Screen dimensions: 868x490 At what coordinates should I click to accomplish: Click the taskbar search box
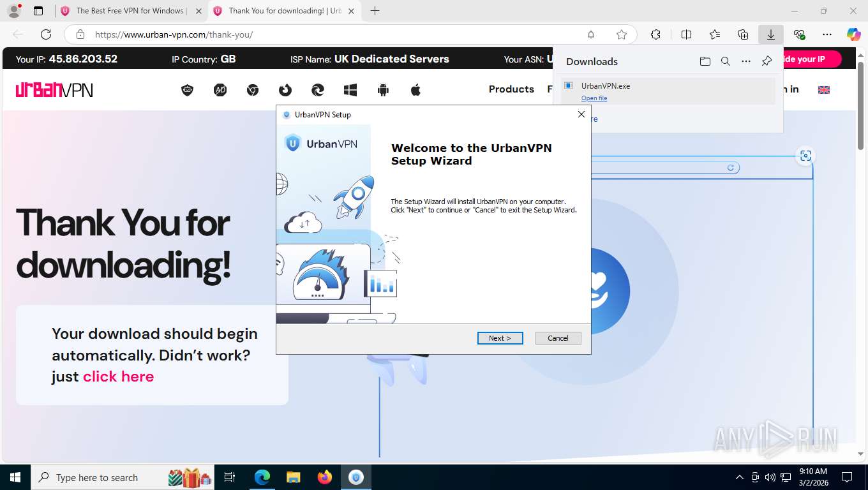tap(123, 477)
